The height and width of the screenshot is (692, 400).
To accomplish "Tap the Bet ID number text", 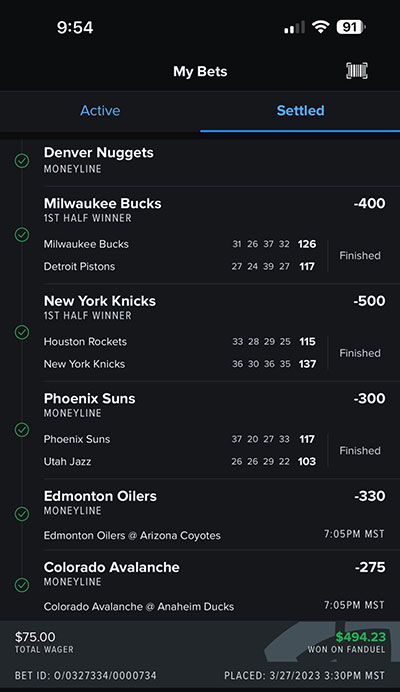I will pyautogui.click(x=86, y=675).
